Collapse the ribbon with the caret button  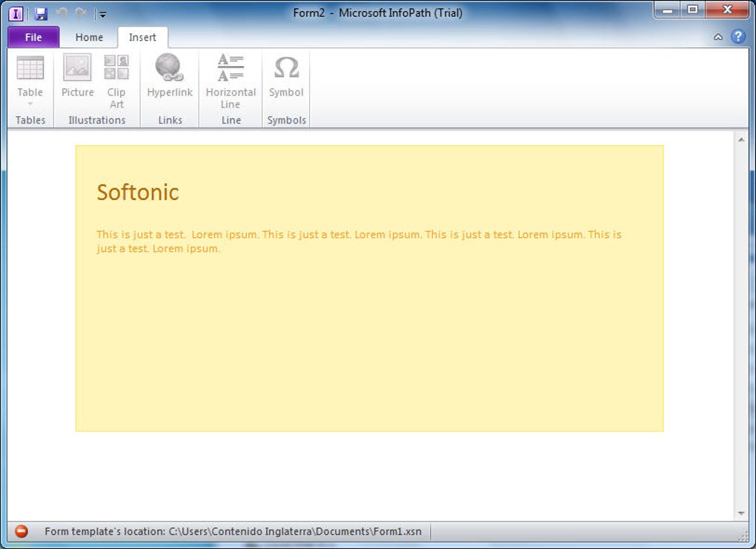[718, 37]
